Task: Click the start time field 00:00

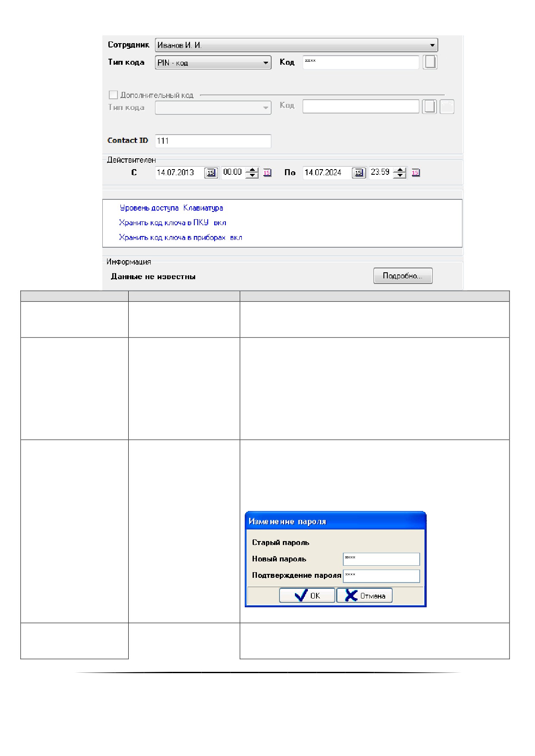Action: pos(233,173)
